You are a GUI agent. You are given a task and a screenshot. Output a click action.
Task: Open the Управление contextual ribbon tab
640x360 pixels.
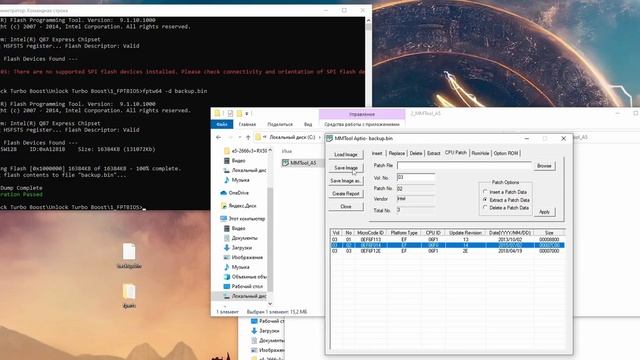[362, 114]
